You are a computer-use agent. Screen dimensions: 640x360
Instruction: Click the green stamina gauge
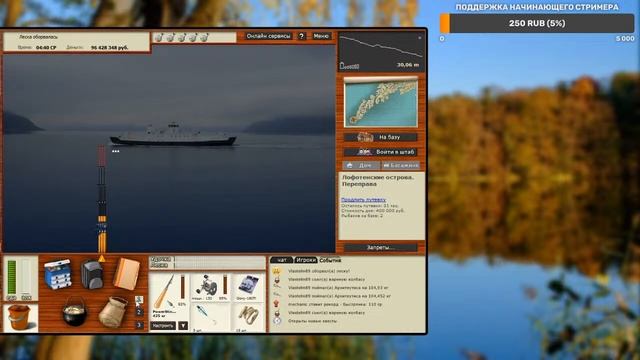coord(12,277)
